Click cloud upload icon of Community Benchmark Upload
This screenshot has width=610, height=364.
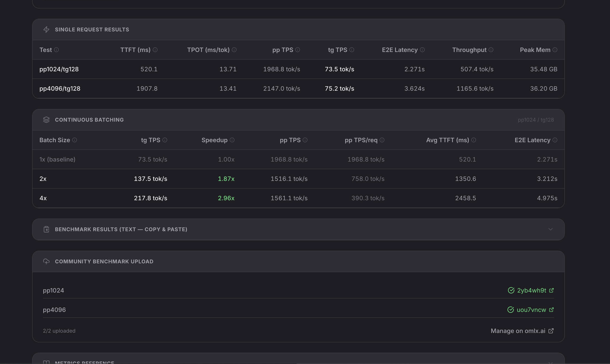click(46, 261)
